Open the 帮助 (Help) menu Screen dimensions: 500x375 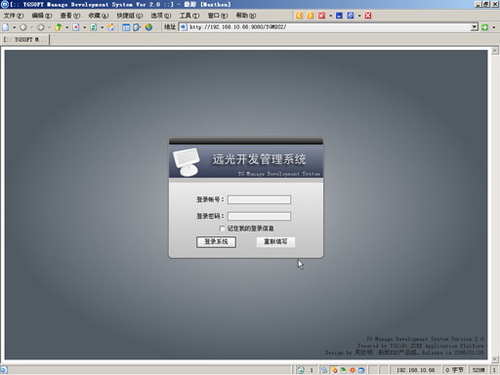point(246,16)
